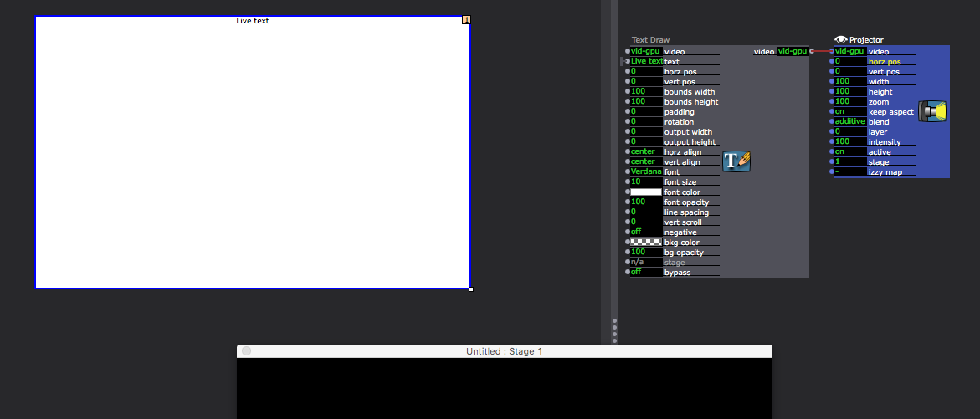Click the Text Draw vert pos value
Screen dimensions: 980x419
point(646,81)
